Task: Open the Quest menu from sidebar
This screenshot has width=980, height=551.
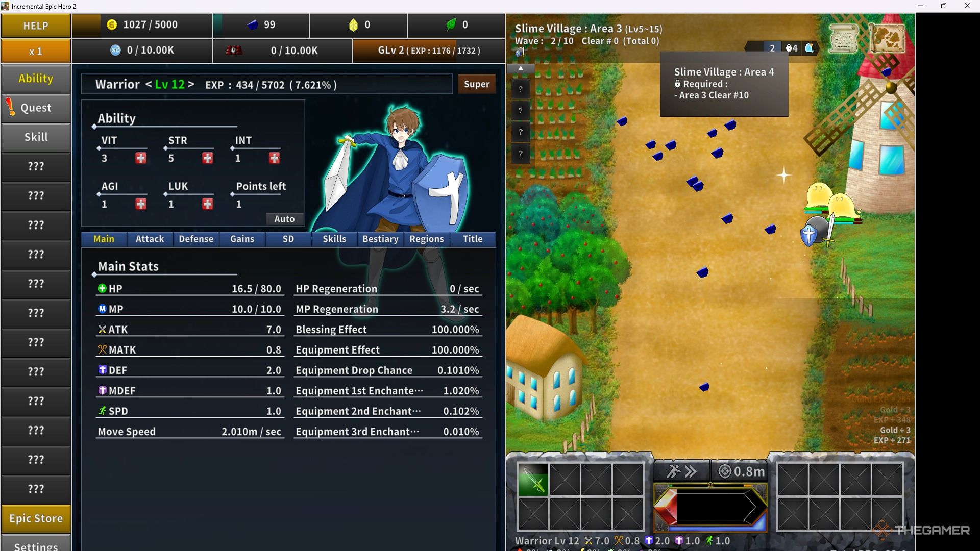Action: 36,108
